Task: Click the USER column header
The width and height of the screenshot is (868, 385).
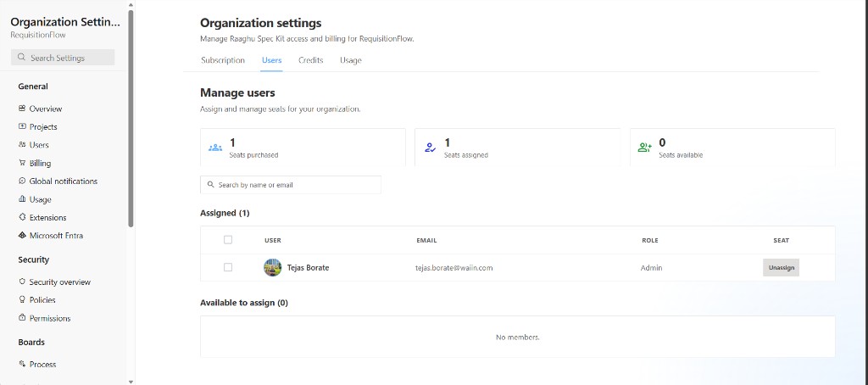Action: [x=273, y=241]
